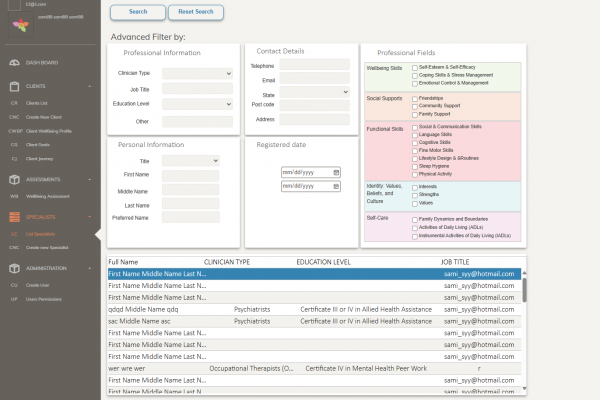Check Social & Communication Skills
The height and width of the screenshot is (400, 600).
coord(414,127)
